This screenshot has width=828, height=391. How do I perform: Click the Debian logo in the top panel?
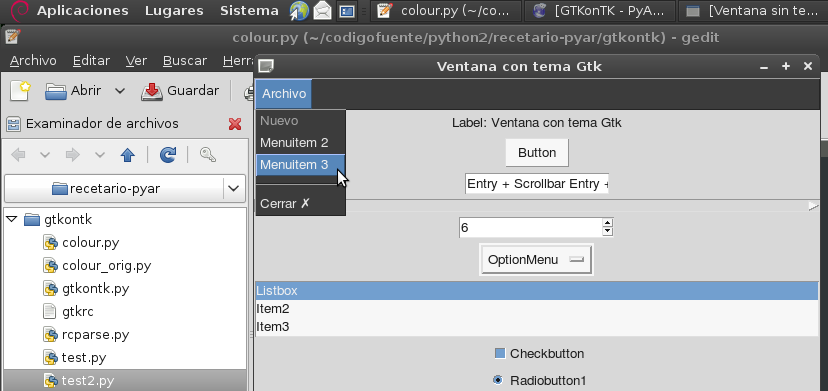[19, 10]
